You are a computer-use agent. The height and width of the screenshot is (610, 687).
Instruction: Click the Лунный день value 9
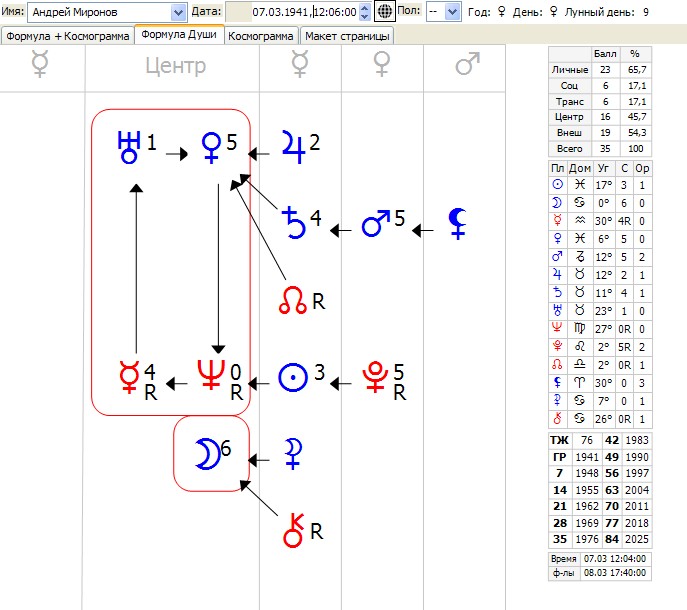[646, 12]
